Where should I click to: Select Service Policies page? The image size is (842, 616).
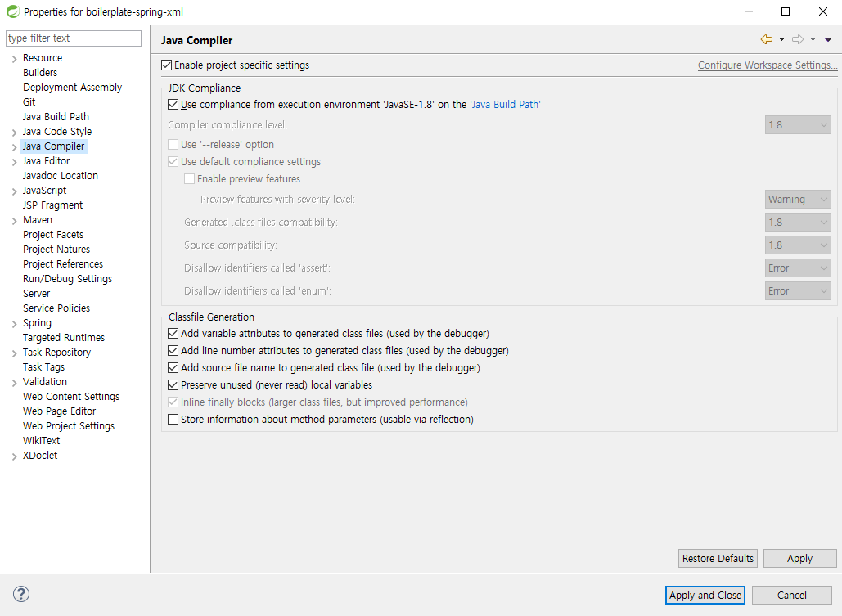coord(56,308)
